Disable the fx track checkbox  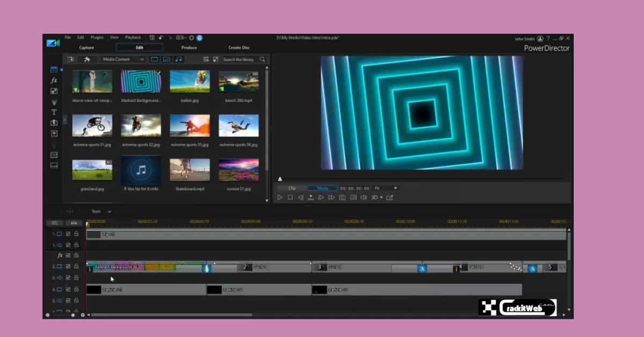click(68, 255)
